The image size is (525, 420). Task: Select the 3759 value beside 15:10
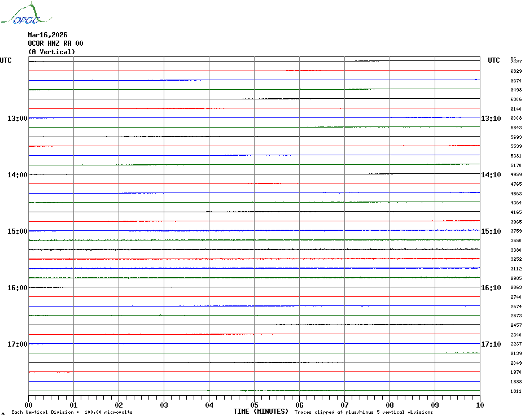(516, 231)
